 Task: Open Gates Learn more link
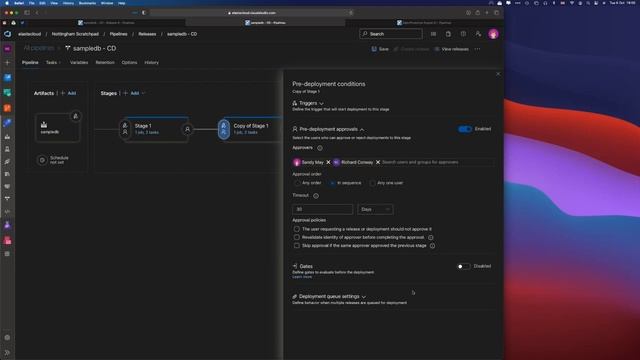coord(302,277)
